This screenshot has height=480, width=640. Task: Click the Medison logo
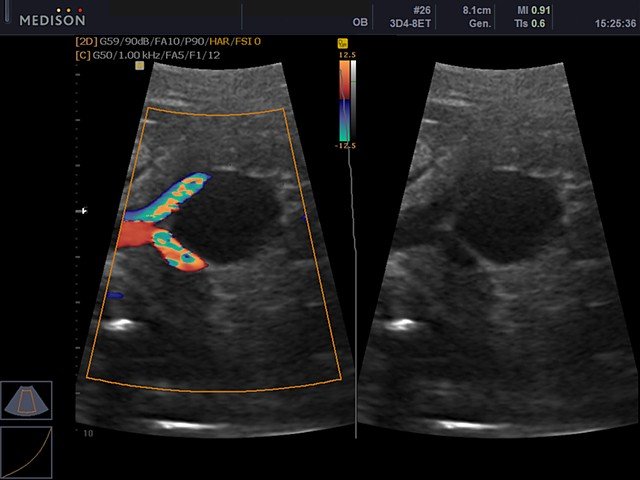point(44,17)
